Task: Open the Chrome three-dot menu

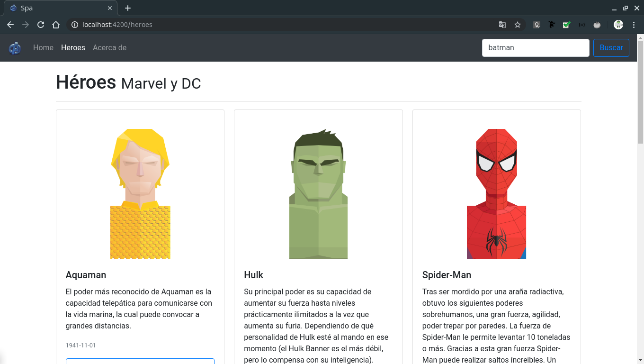Action: pyautogui.click(x=634, y=25)
